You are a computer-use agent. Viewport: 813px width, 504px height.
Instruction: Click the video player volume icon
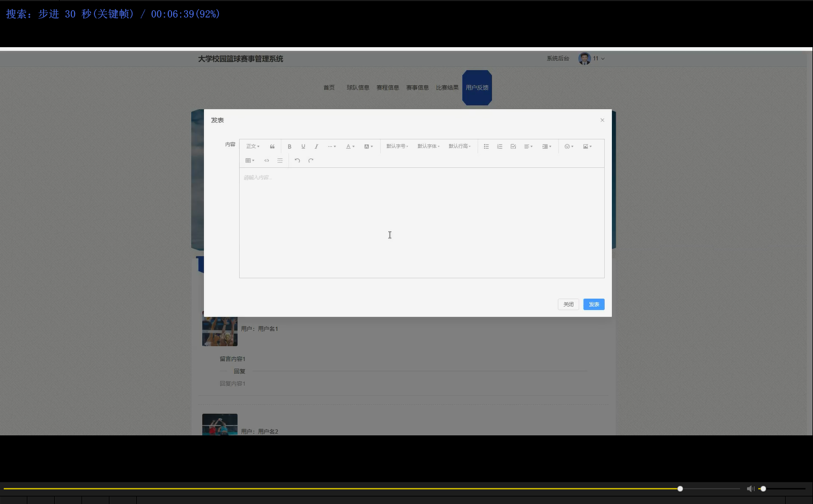point(751,488)
